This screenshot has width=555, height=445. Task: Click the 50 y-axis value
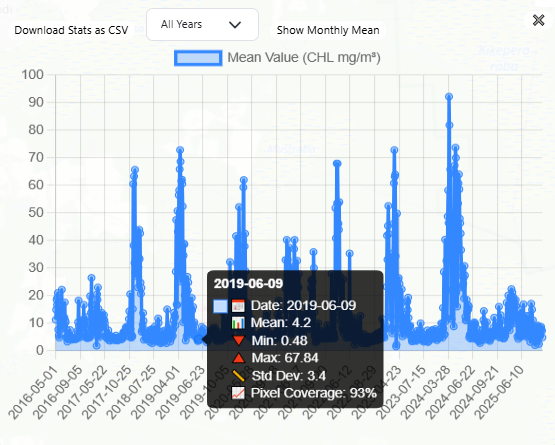[x=36, y=212]
